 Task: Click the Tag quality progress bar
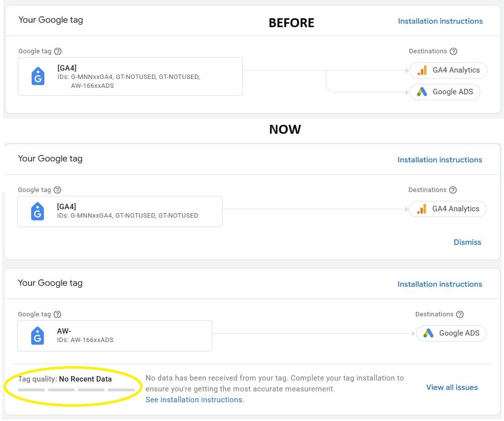click(x=76, y=390)
